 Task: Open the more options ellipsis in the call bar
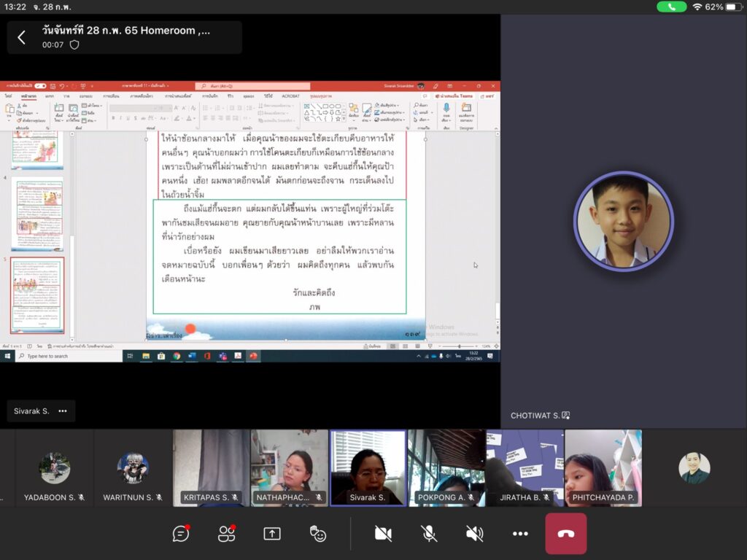pos(520,534)
